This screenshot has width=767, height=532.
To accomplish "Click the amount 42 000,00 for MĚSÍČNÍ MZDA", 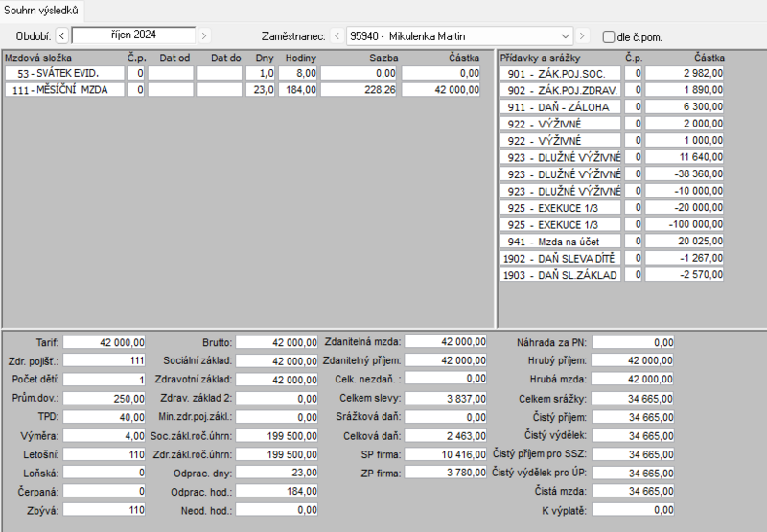I will click(441, 90).
